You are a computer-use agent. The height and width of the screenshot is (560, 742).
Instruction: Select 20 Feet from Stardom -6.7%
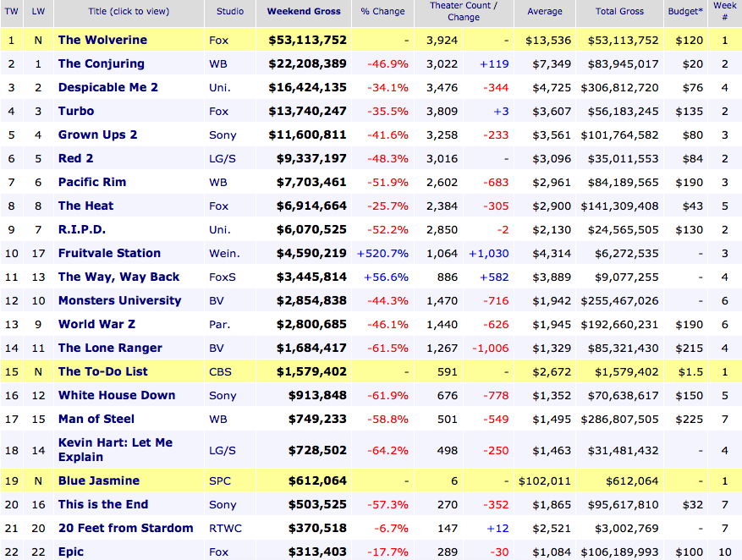(391, 529)
